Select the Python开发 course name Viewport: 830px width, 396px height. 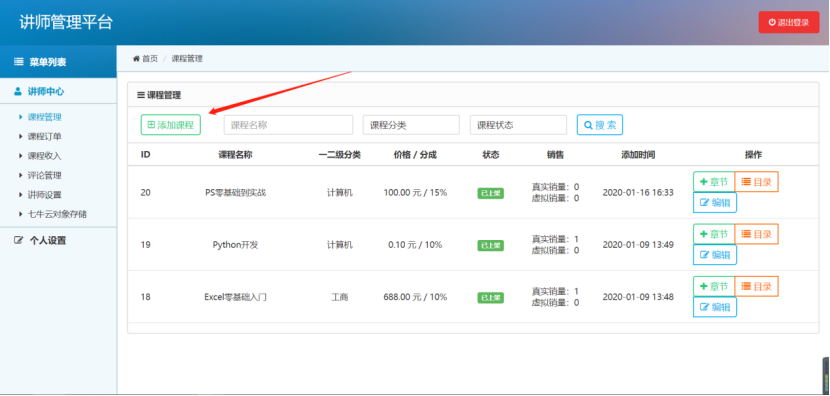236,245
